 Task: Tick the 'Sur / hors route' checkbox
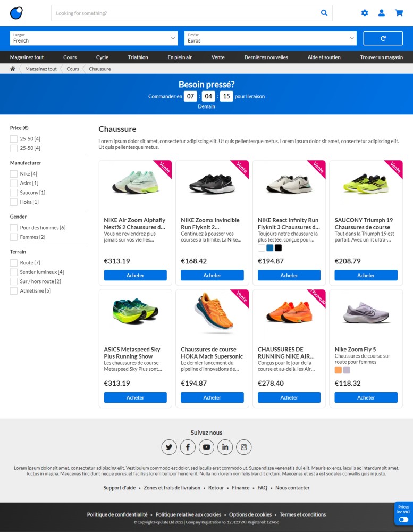coord(14,281)
